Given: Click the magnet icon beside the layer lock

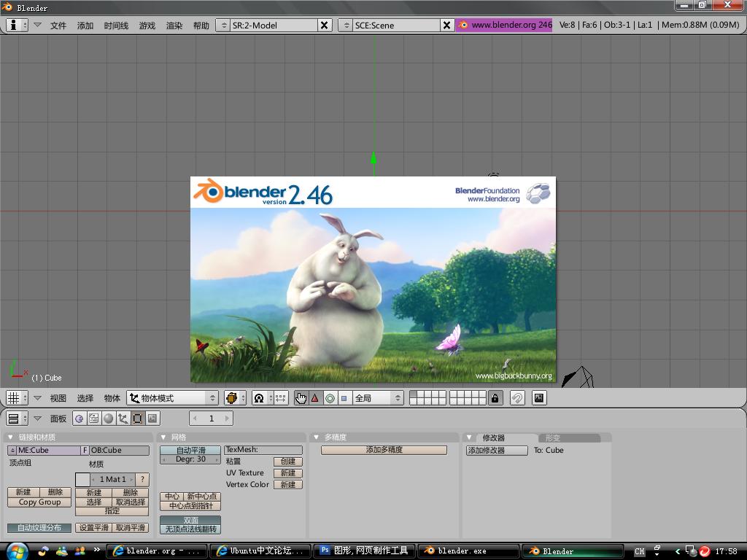Looking at the screenshot, I should click(517, 398).
